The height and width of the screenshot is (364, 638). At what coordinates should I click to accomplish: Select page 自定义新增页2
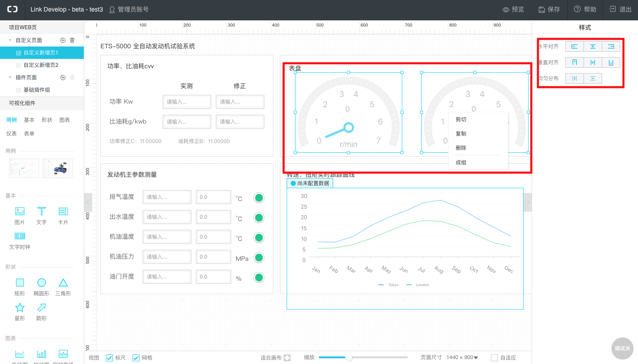tap(42, 65)
